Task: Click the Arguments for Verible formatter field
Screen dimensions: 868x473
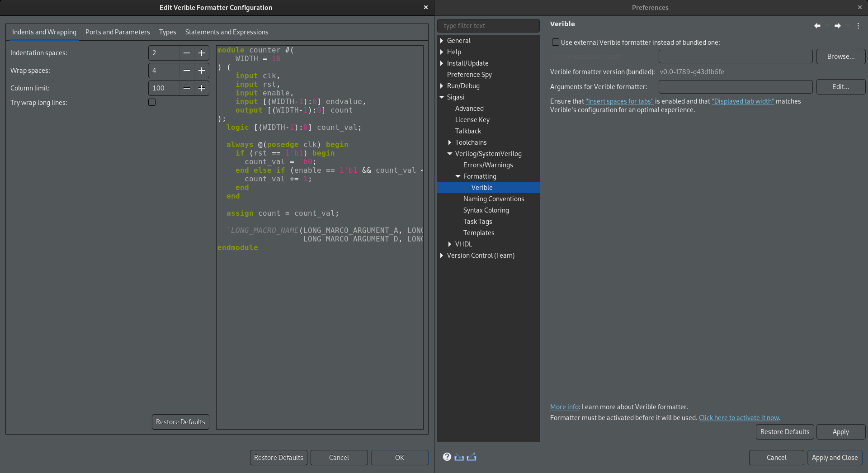Action: (736, 87)
